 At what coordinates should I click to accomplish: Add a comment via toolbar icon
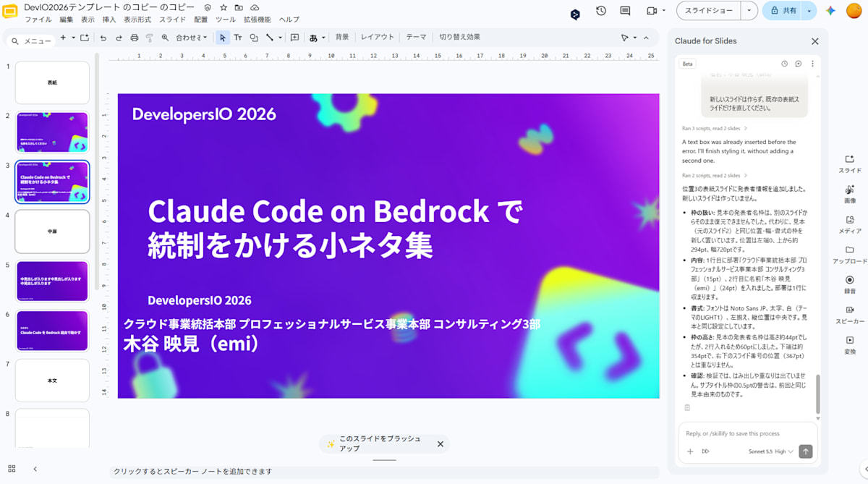(x=294, y=38)
